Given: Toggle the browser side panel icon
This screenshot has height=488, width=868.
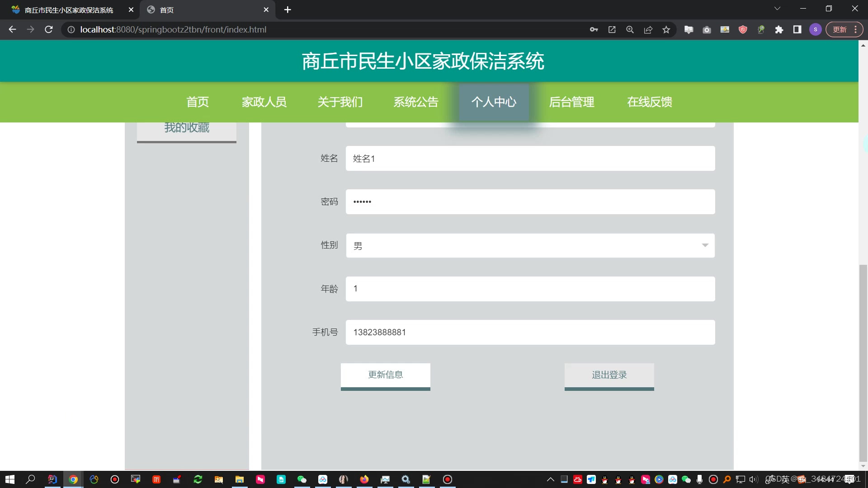Looking at the screenshot, I should (x=797, y=29).
